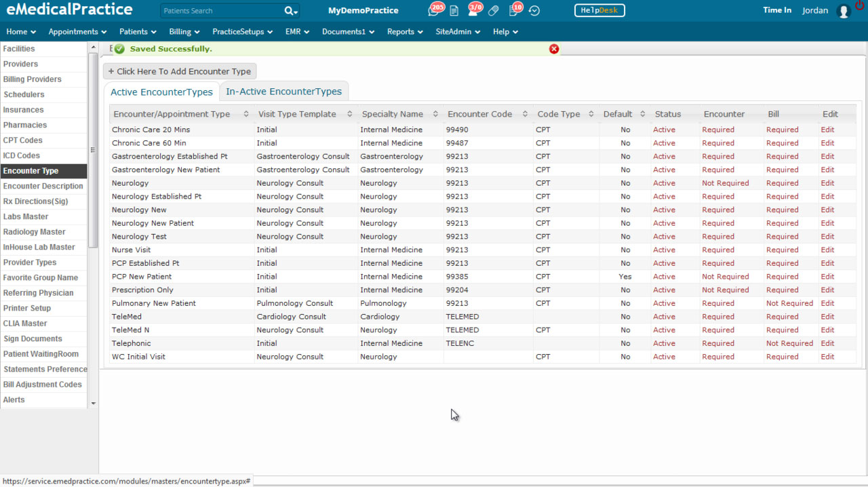Click the sidebar vertical scrollbar thumb
The width and height of the screenshot is (868, 487).
pyautogui.click(x=93, y=149)
